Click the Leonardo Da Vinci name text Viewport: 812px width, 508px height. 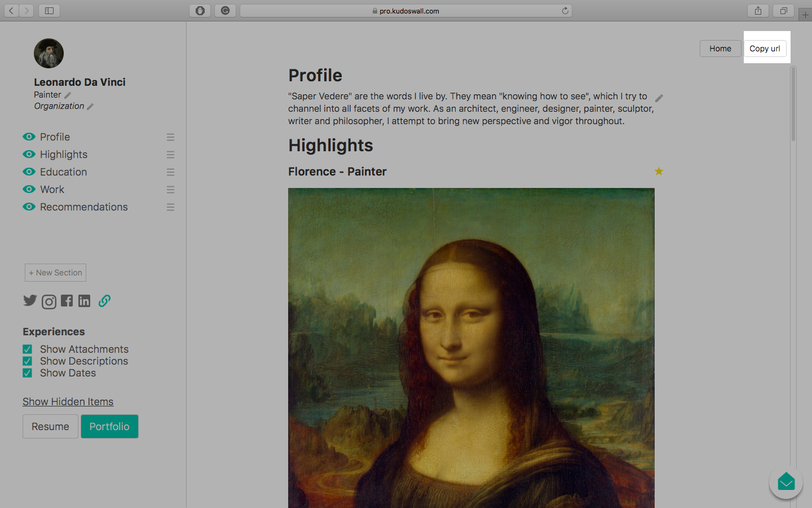point(80,82)
